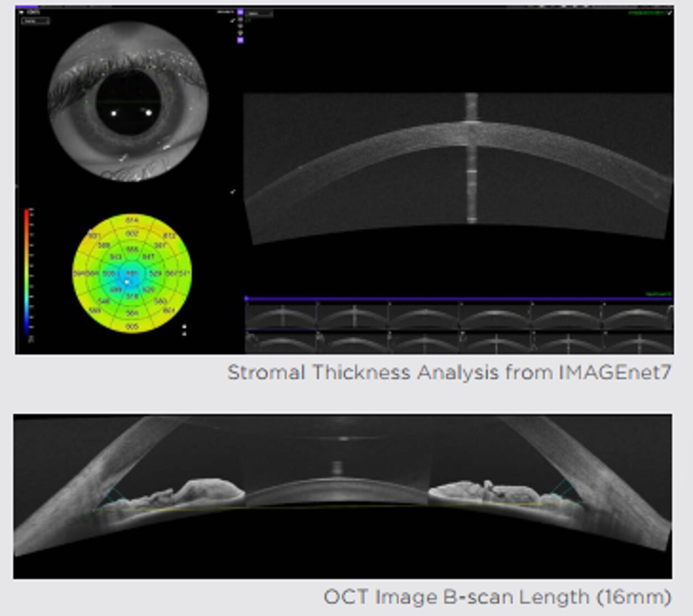This screenshot has height=616, width=693.
Task: Select the last B-scan thumbnail in the top row
Action: point(638,316)
